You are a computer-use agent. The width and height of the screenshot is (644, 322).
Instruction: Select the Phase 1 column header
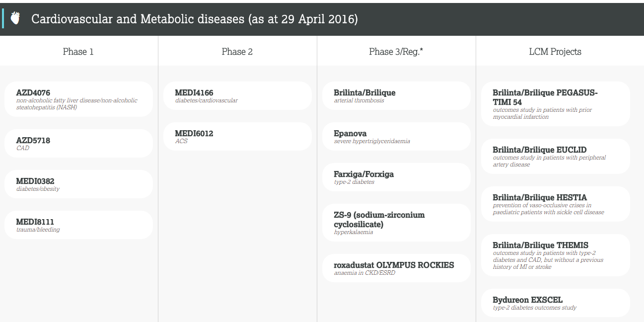pos(78,51)
